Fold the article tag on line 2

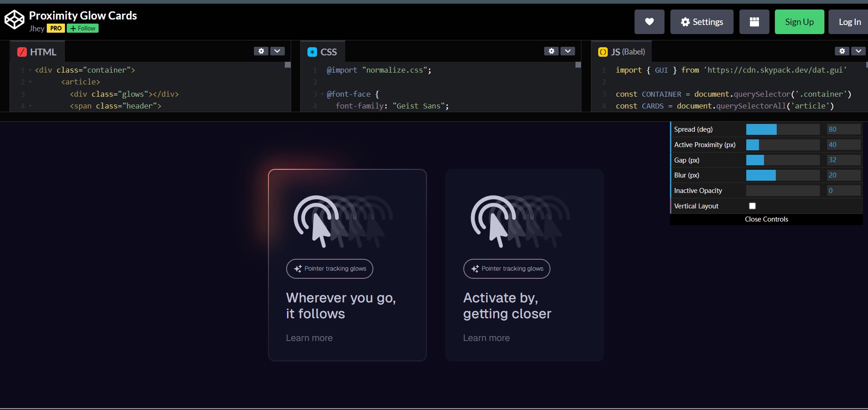pyautogui.click(x=30, y=82)
